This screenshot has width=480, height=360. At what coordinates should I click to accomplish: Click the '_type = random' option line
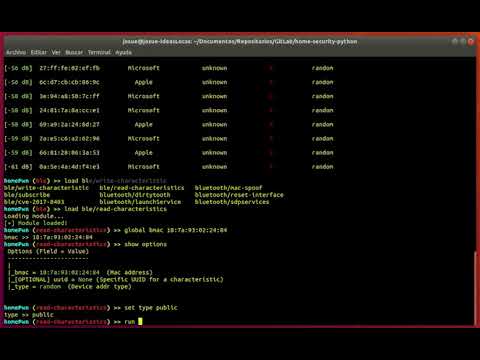click(69, 287)
